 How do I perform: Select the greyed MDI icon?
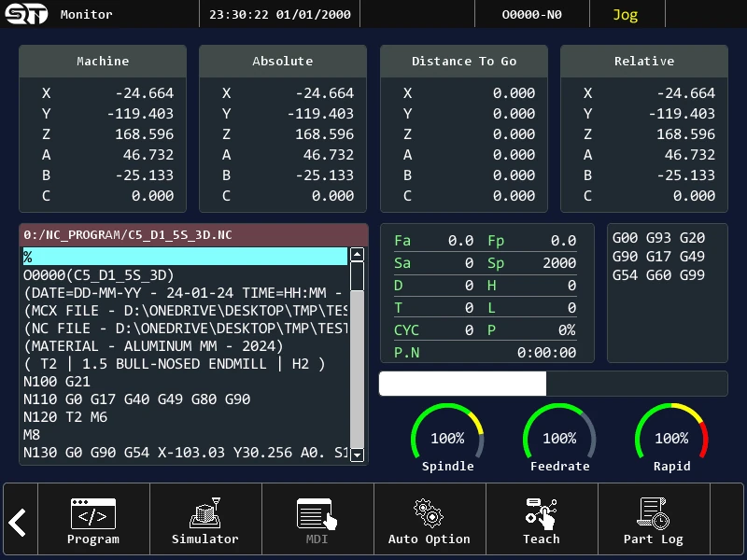click(x=317, y=513)
